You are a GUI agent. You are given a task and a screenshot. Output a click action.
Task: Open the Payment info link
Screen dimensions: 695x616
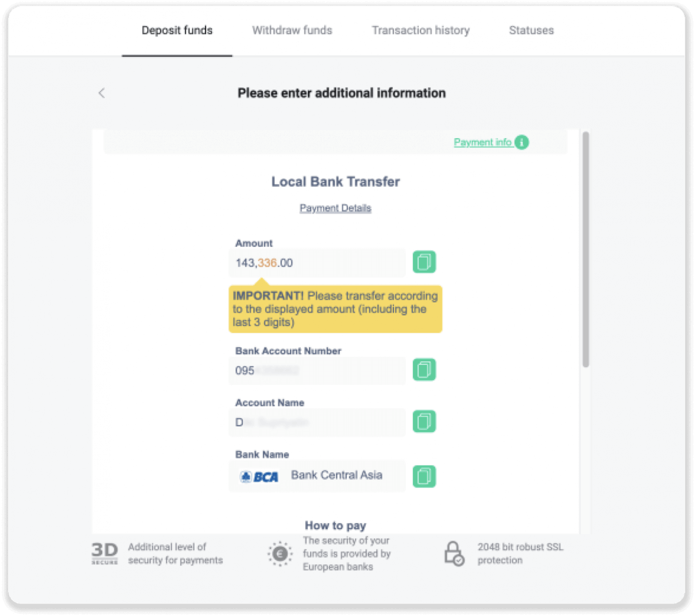482,142
